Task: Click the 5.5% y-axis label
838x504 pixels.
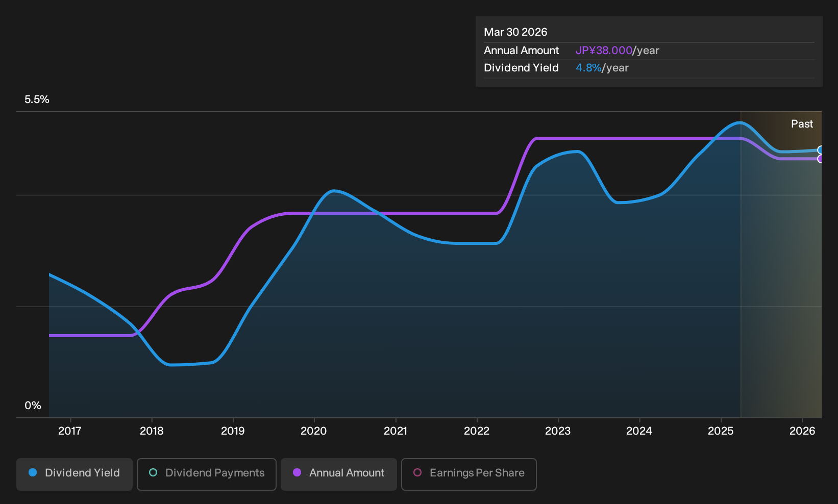Action: pyautogui.click(x=37, y=99)
